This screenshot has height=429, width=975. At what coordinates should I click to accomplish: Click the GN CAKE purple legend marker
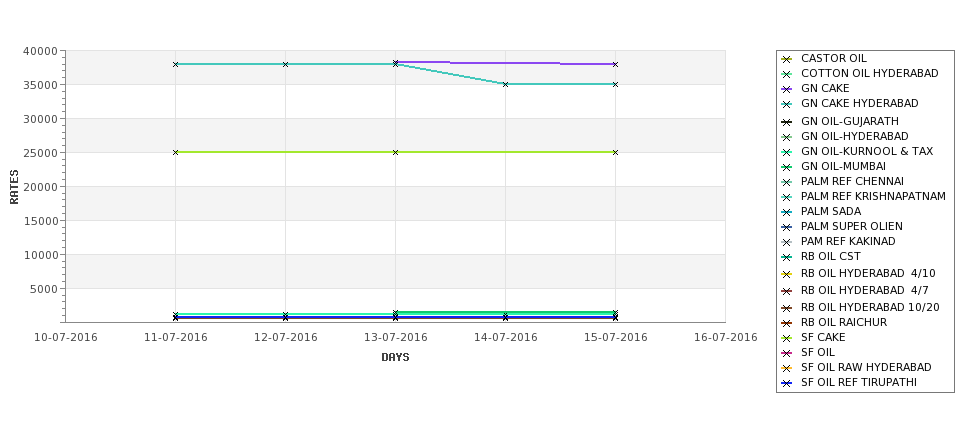point(787,89)
